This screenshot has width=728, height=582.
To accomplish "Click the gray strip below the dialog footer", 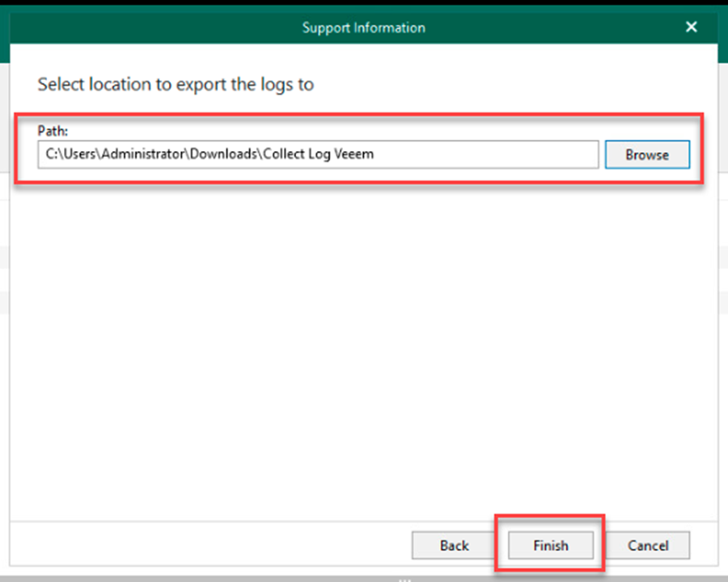I will tap(202, 577).
